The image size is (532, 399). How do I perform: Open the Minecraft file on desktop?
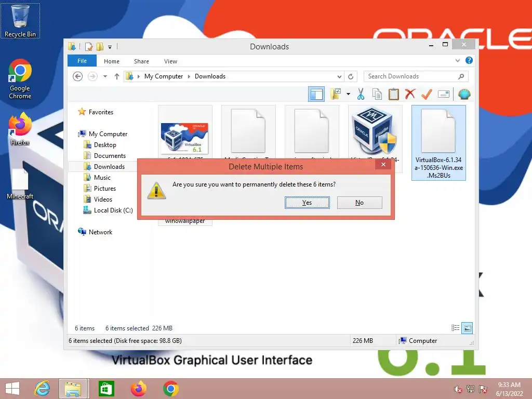click(20, 184)
